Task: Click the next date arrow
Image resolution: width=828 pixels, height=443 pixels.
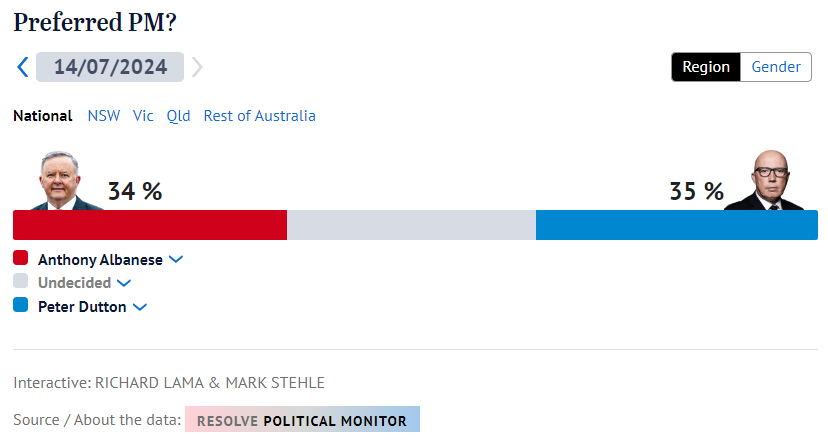Action: point(197,67)
